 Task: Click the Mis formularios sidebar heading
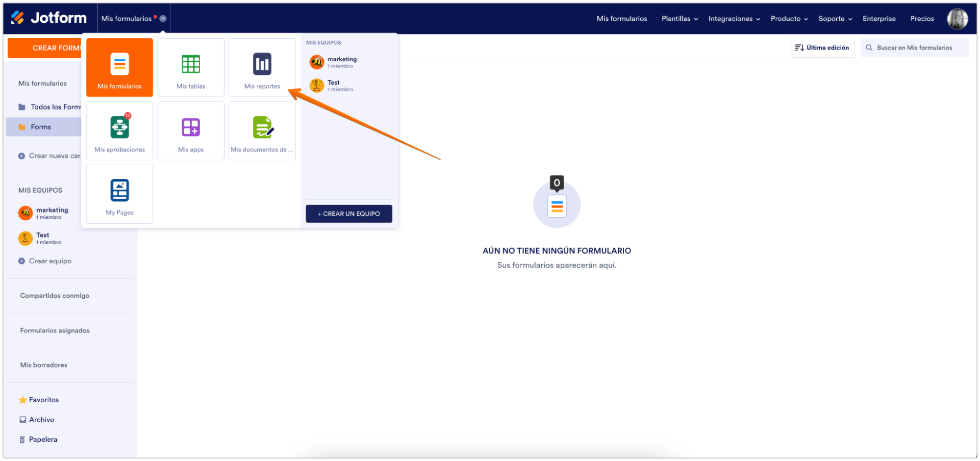tap(43, 83)
